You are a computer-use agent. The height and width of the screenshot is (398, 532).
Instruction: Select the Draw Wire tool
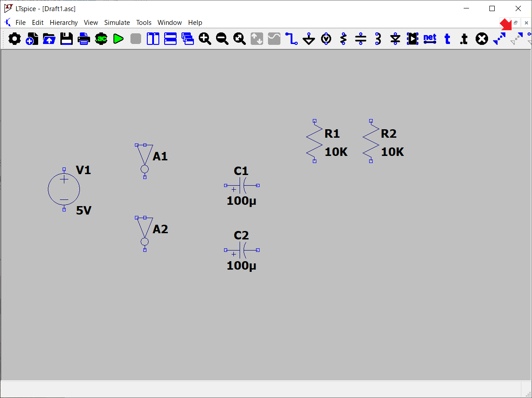(x=292, y=39)
